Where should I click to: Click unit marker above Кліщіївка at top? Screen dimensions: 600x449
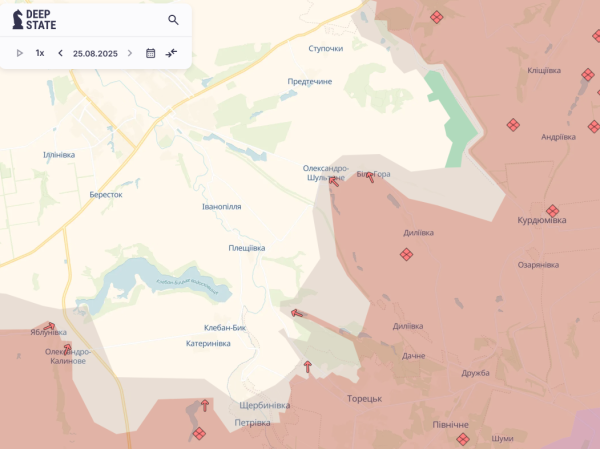pos(437,17)
